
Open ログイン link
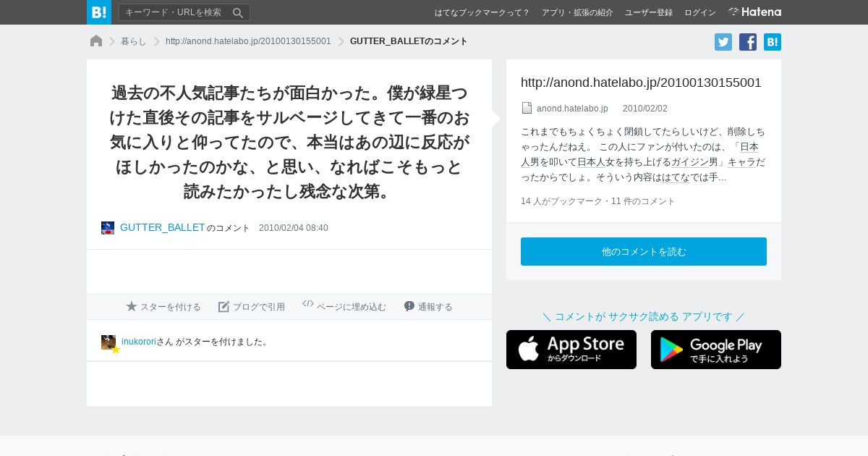point(700,12)
